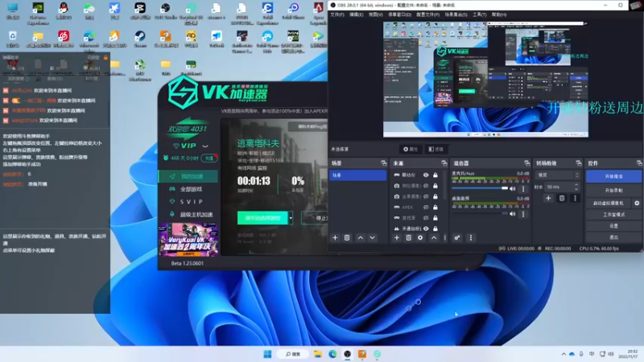Image resolution: width=644 pixels, height=362 pixels.
Task: Open the 文件(F) menu in OBS
Action: (337, 14)
